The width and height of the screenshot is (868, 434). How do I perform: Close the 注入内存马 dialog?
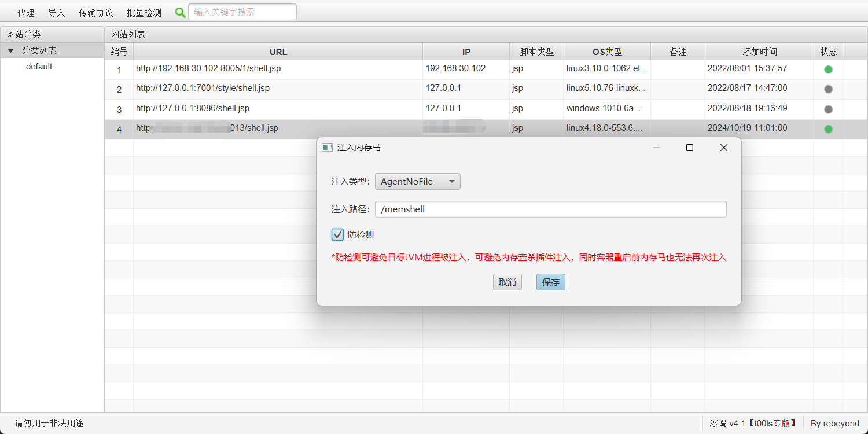[723, 148]
